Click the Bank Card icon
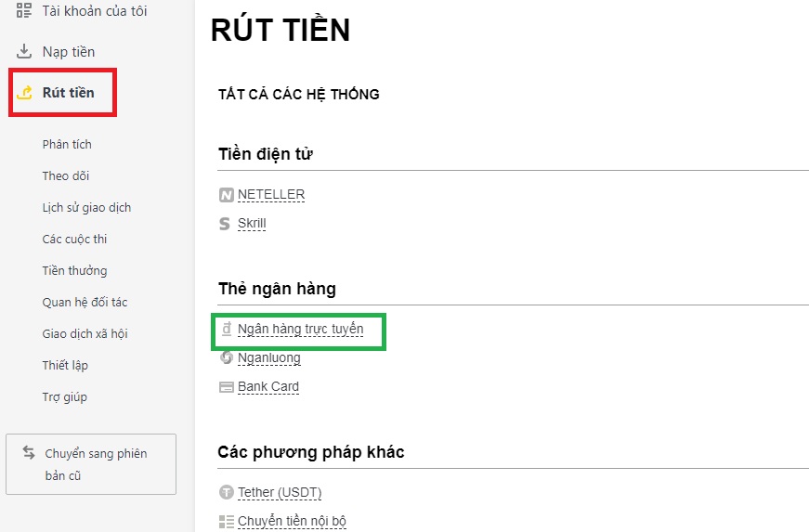The height and width of the screenshot is (532, 809). coord(226,387)
